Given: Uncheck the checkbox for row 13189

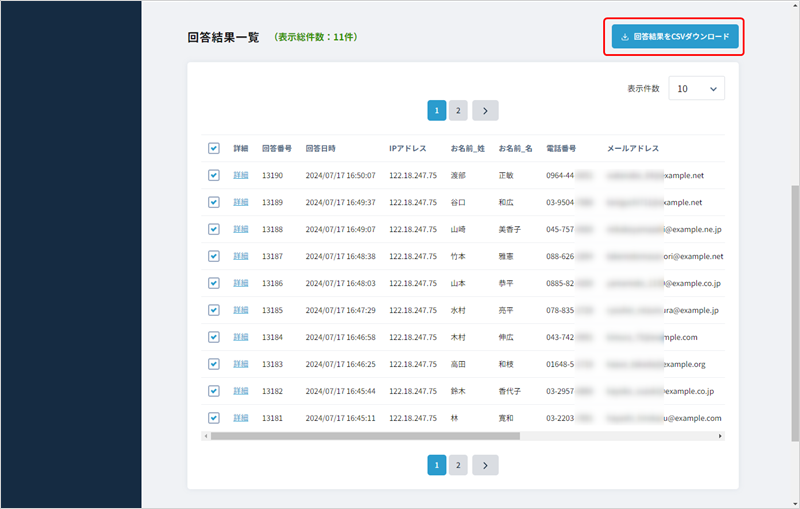Looking at the screenshot, I should (214, 202).
